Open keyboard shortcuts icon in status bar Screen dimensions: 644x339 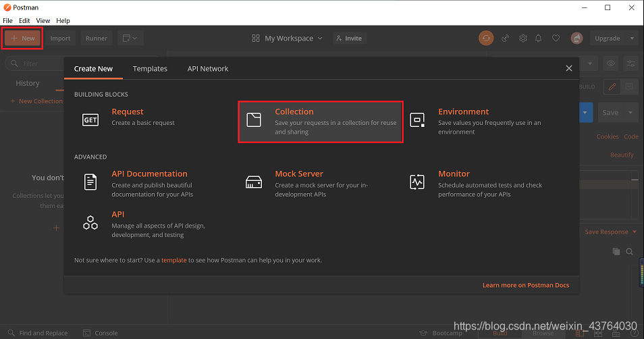click(x=615, y=333)
